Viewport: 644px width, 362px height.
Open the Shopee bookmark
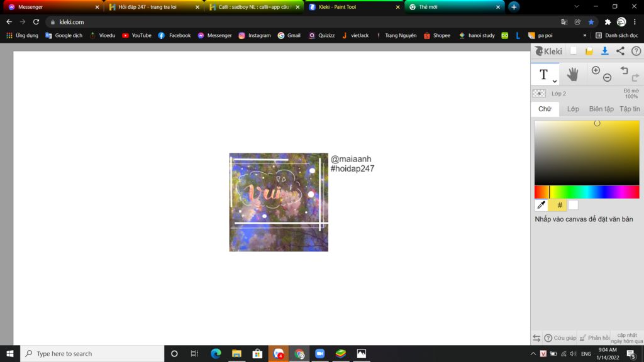[x=437, y=35]
